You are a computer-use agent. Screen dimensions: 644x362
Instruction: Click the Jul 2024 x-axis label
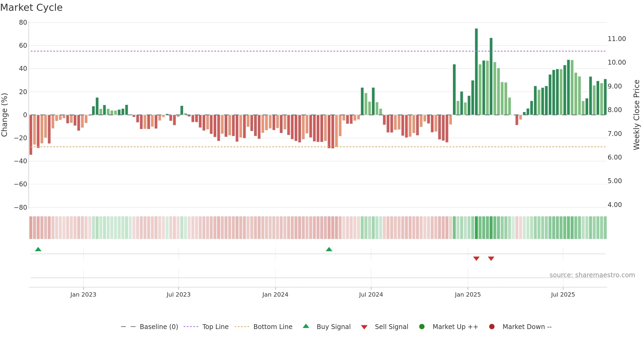[371, 294]
